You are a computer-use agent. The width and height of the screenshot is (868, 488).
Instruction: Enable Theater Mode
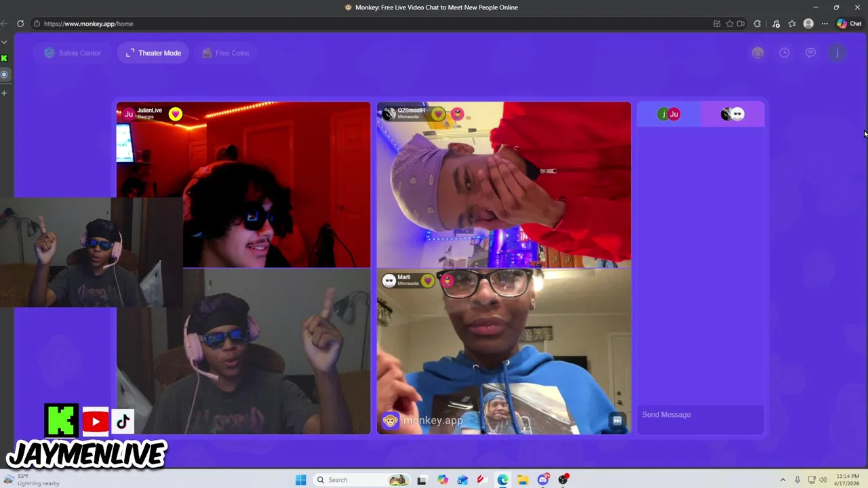(153, 53)
